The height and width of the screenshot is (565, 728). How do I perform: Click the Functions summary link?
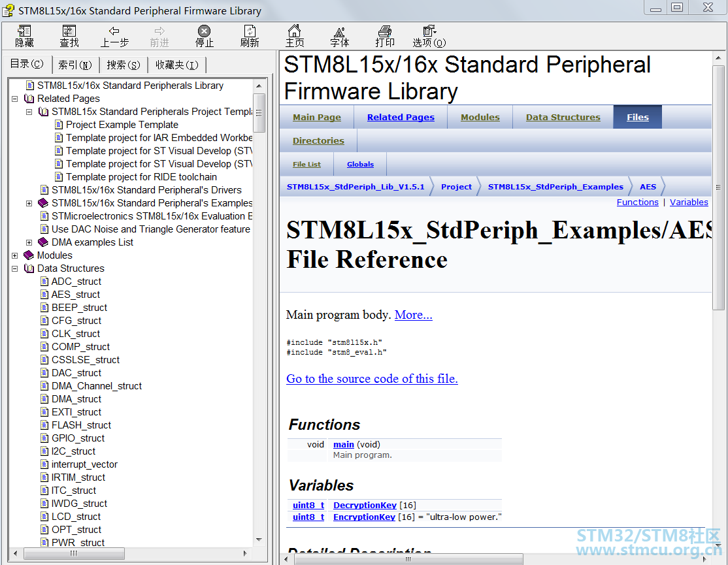[637, 202]
